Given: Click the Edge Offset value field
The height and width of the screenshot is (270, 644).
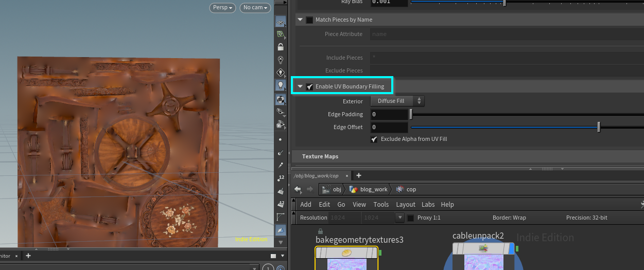Looking at the screenshot, I should (389, 127).
